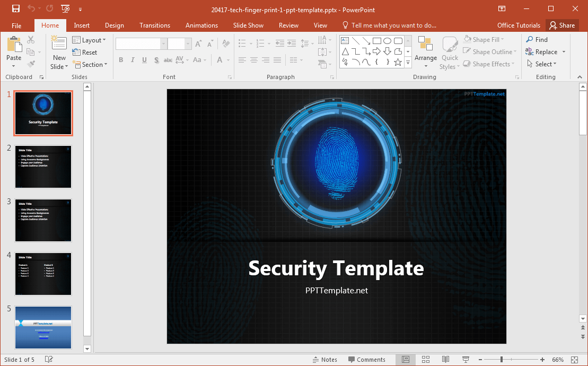This screenshot has height=366, width=588.
Task: Select slide 4 thumbnail in the panel
Action: pyautogui.click(x=43, y=274)
